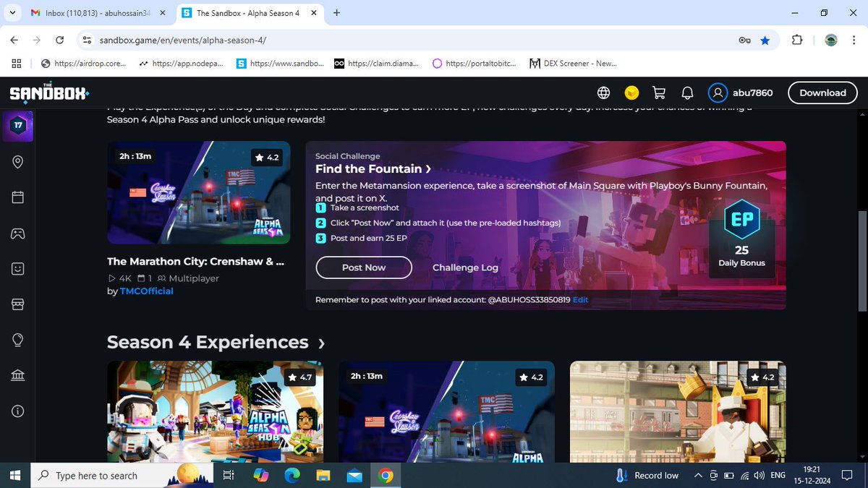Click the password key icon in address bar

(x=744, y=40)
